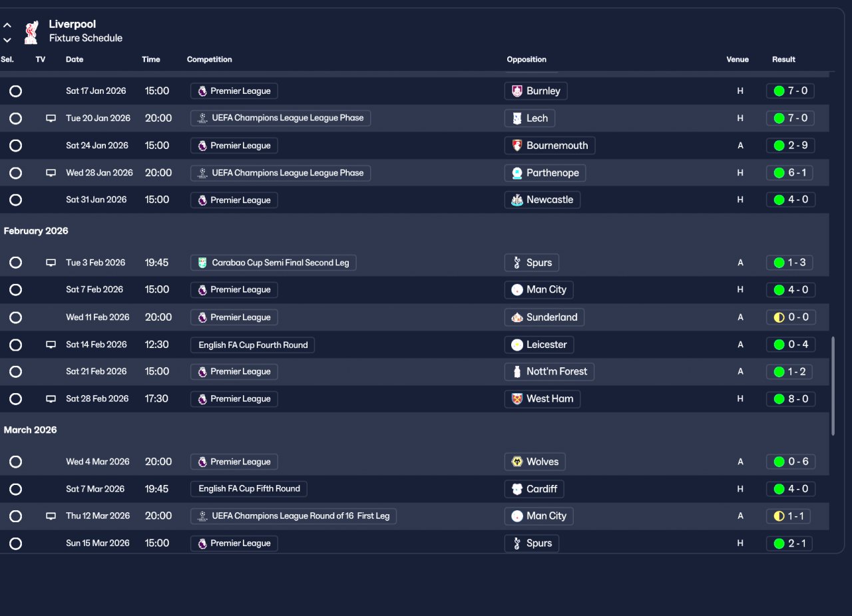Click the Nott'm Forest club badge
Viewport: 852px width, 616px height.
pyautogui.click(x=517, y=372)
